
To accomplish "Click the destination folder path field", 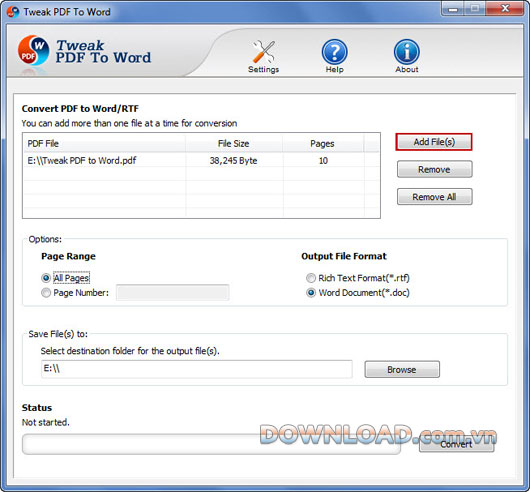I will click(x=197, y=369).
